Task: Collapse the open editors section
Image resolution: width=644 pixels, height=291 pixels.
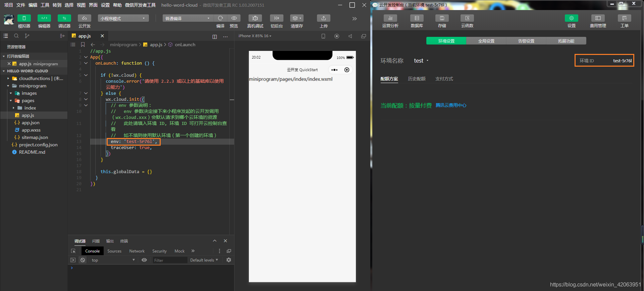Action: pyautogui.click(x=4, y=56)
